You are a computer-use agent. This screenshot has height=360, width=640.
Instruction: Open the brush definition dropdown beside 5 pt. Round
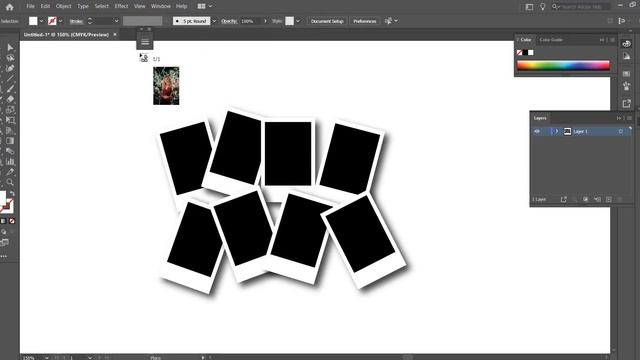(214, 21)
